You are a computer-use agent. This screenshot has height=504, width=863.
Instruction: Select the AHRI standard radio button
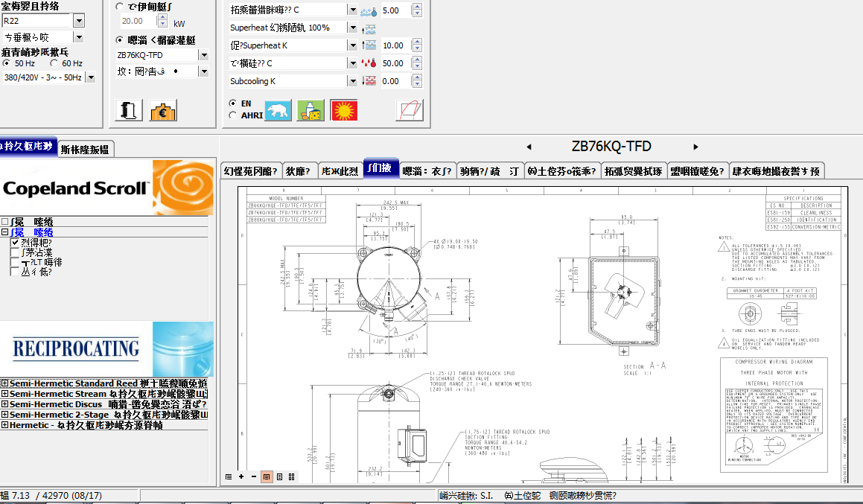point(233,115)
